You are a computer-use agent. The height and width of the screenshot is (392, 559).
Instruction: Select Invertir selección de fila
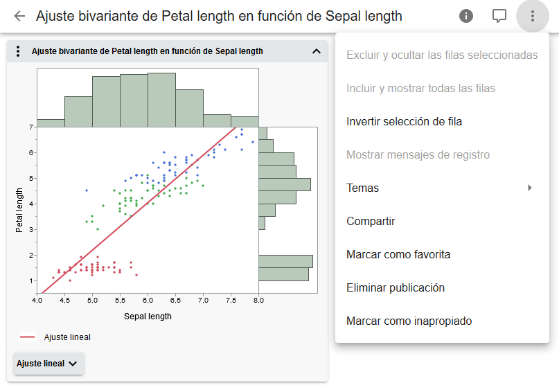pyautogui.click(x=404, y=122)
